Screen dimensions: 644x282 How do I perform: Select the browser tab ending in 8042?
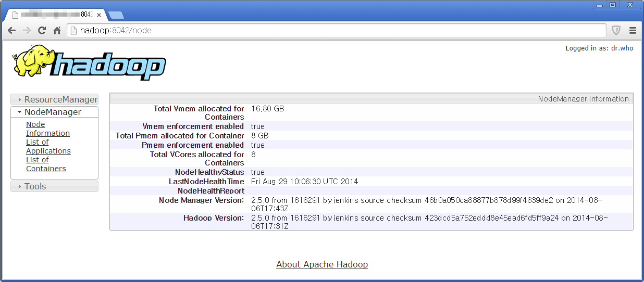pyautogui.click(x=56, y=15)
